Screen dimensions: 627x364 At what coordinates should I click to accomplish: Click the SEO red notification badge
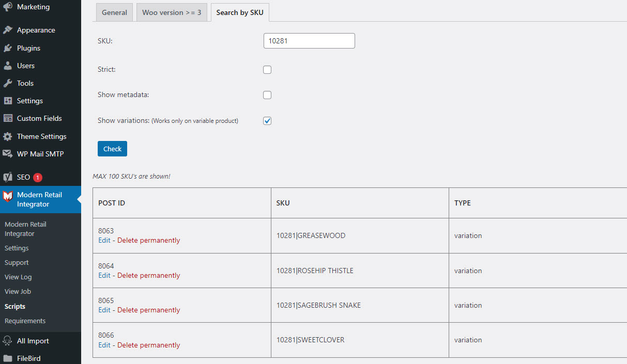[x=38, y=177]
